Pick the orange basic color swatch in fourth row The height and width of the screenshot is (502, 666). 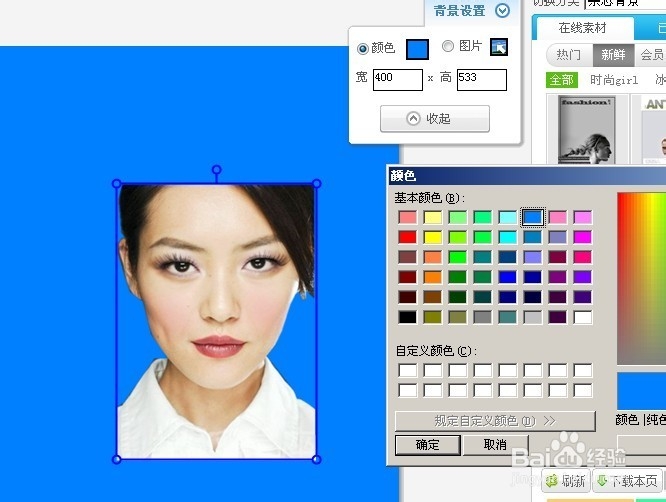[433, 277]
